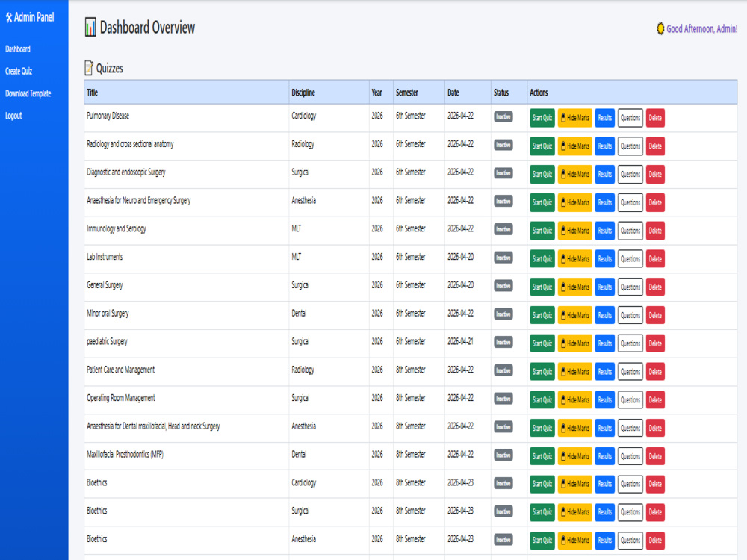The height and width of the screenshot is (560, 747).
Task: Start the Patient Care and Management quiz
Action: click(x=542, y=372)
